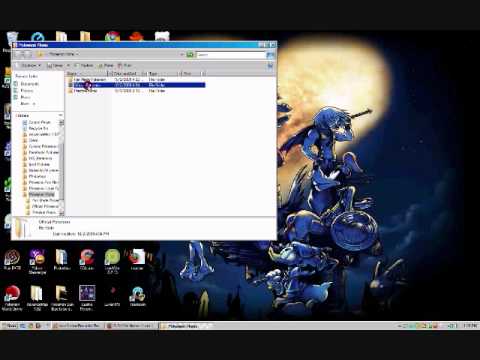Select Official Pokemon subfolder in tree

click(42, 206)
